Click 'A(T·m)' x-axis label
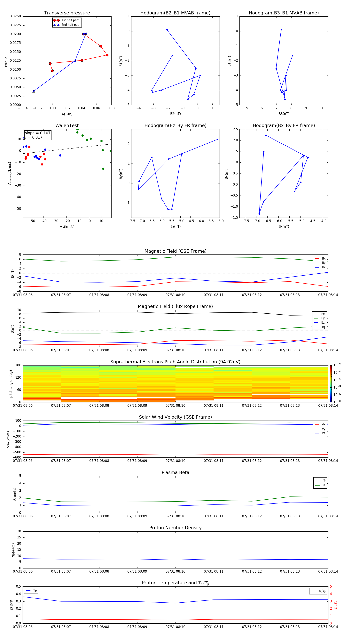 coord(67,114)
